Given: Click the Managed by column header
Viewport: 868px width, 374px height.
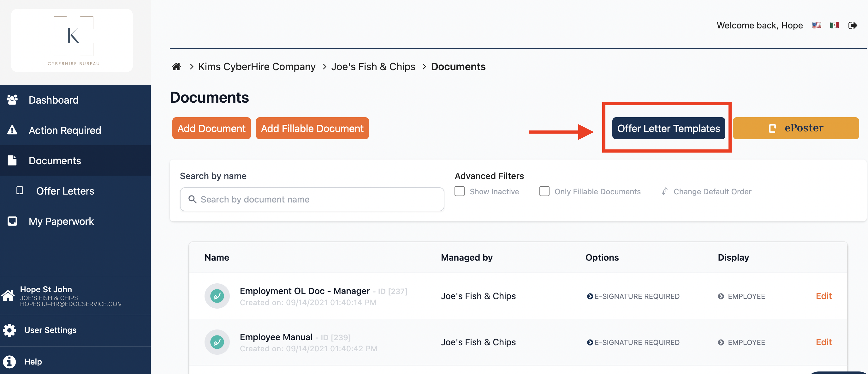Looking at the screenshot, I should pyautogui.click(x=467, y=257).
